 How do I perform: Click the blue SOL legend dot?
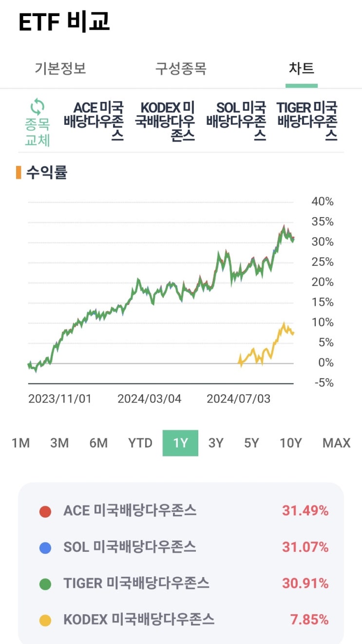[45, 547]
